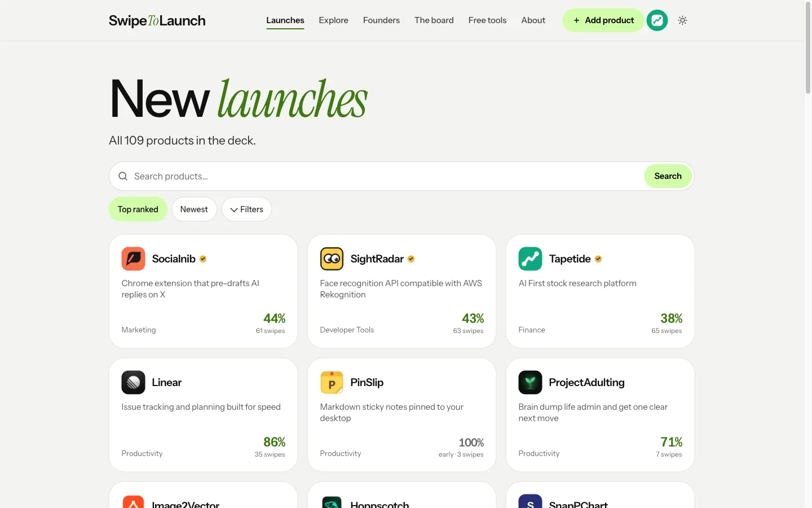Click the verified badge beside Socialnib
The image size is (812, 508).
click(203, 259)
